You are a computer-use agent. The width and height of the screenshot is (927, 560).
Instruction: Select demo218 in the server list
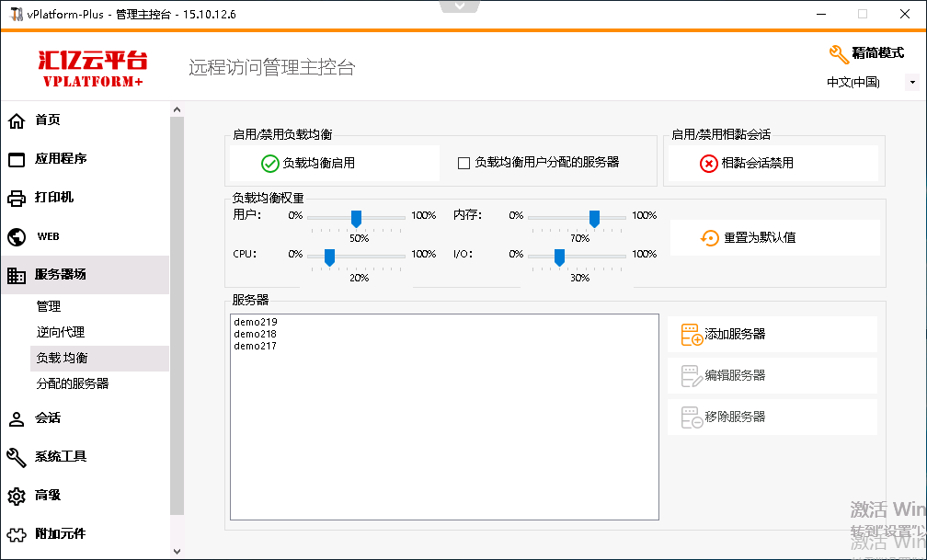tap(256, 334)
